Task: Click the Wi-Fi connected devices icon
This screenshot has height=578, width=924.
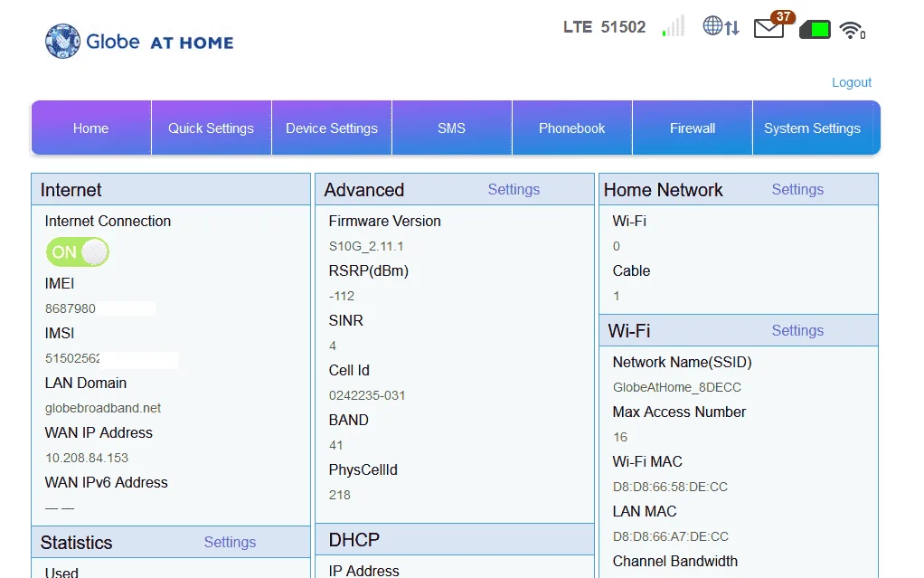Action: (852, 30)
